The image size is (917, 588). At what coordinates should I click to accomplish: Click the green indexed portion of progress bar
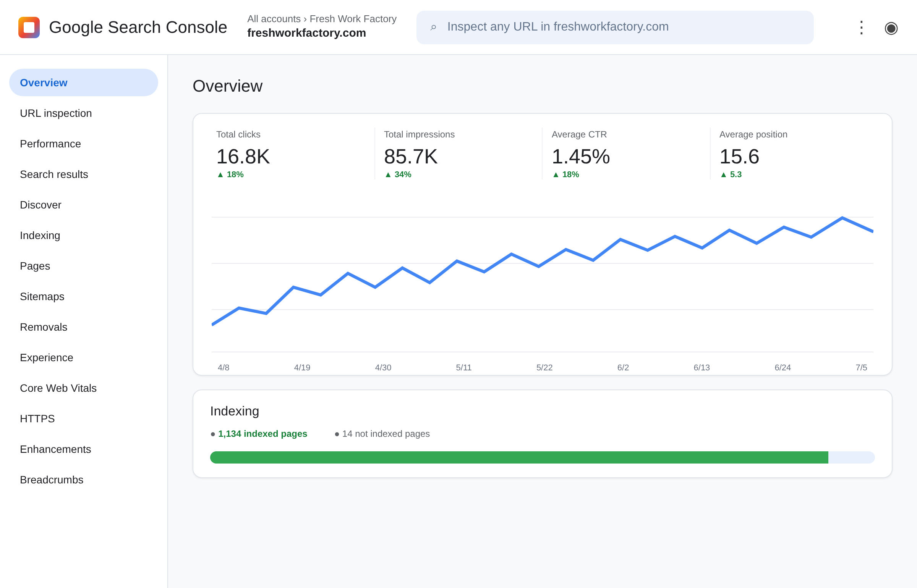(519, 457)
